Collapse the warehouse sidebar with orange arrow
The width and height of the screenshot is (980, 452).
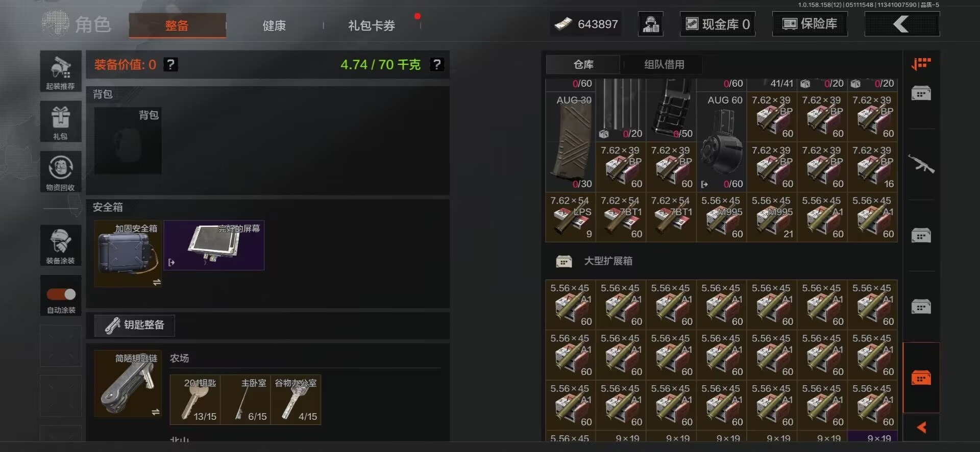tap(921, 428)
